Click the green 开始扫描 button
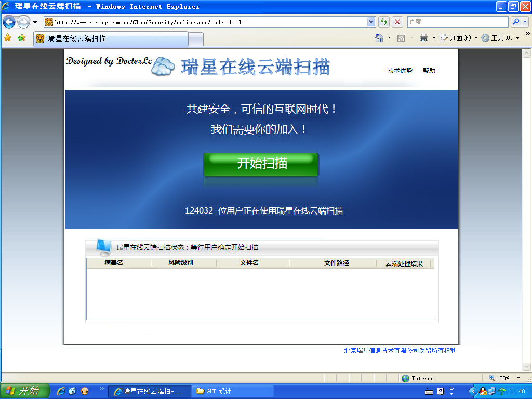532x399 pixels. tap(261, 164)
